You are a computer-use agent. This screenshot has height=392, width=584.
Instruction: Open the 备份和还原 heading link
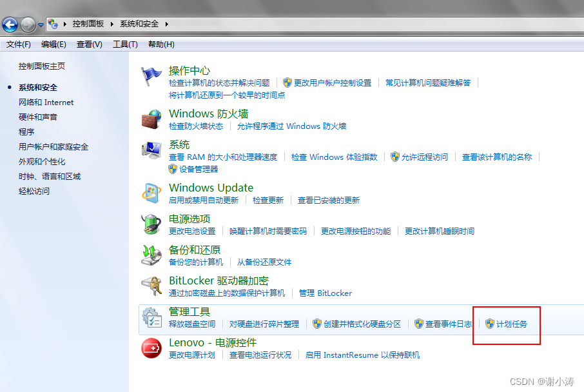pyautogui.click(x=195, y=250)
